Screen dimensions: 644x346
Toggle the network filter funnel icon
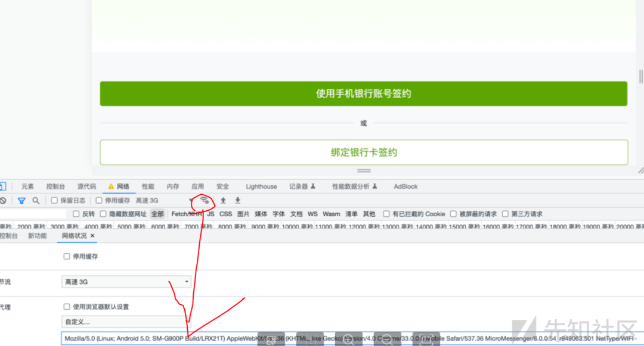(21, 201)
